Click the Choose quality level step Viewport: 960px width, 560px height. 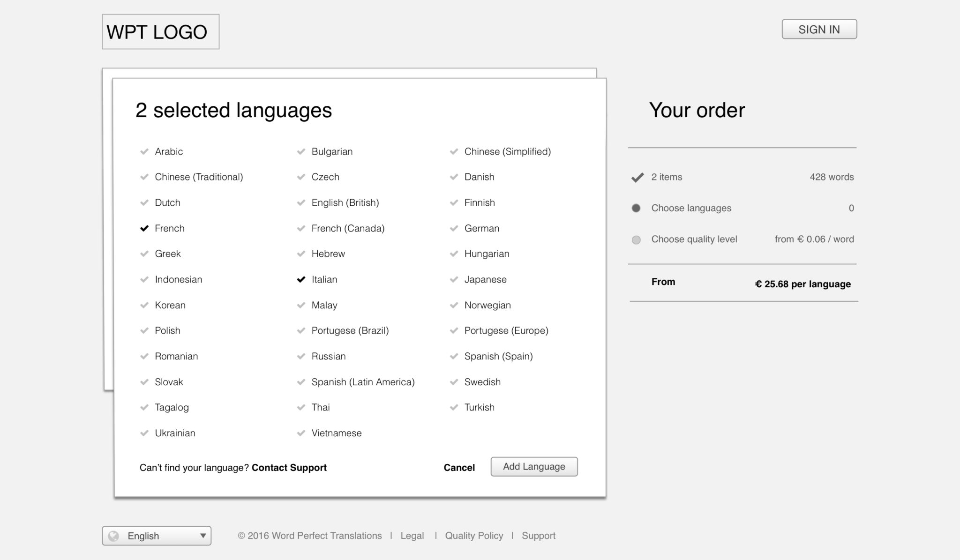742,239
